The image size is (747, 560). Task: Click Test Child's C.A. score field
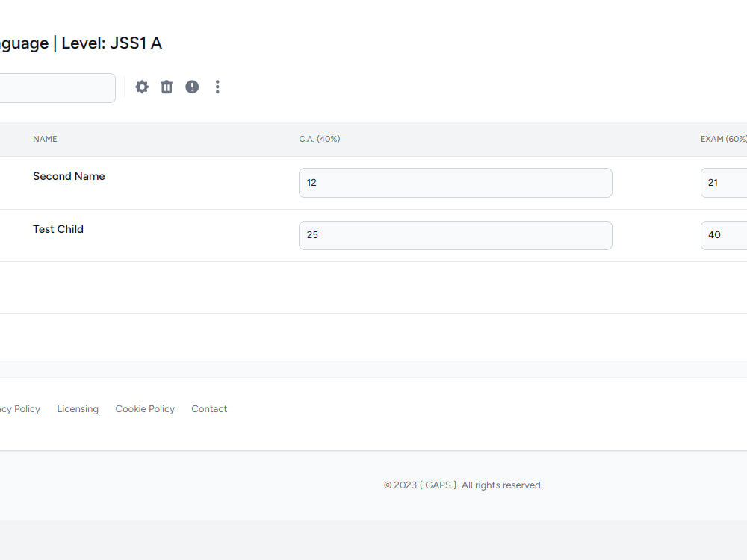pos(455,235)
